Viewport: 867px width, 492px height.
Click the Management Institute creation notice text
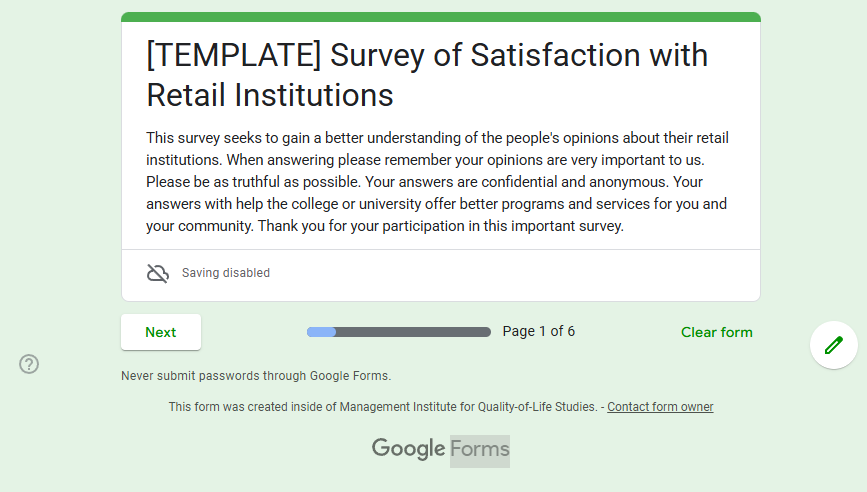383,407
